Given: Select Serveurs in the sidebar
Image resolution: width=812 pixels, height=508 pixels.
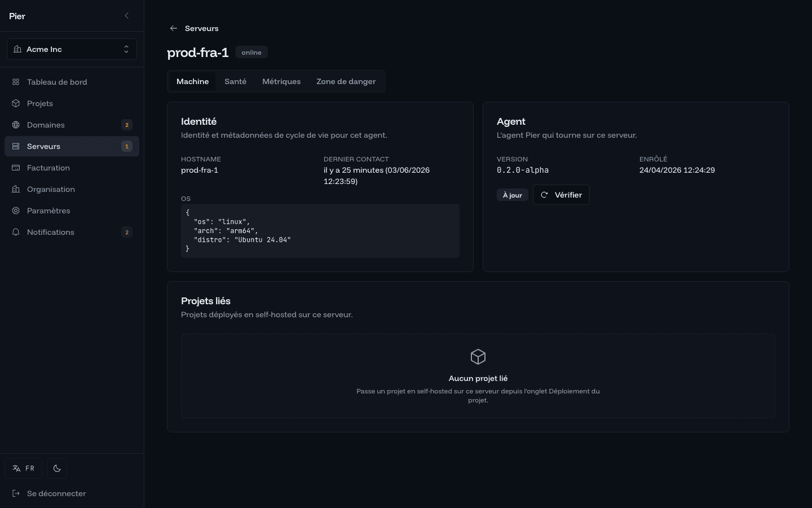Looking at the screenshot, I should [x=72, y=146].
